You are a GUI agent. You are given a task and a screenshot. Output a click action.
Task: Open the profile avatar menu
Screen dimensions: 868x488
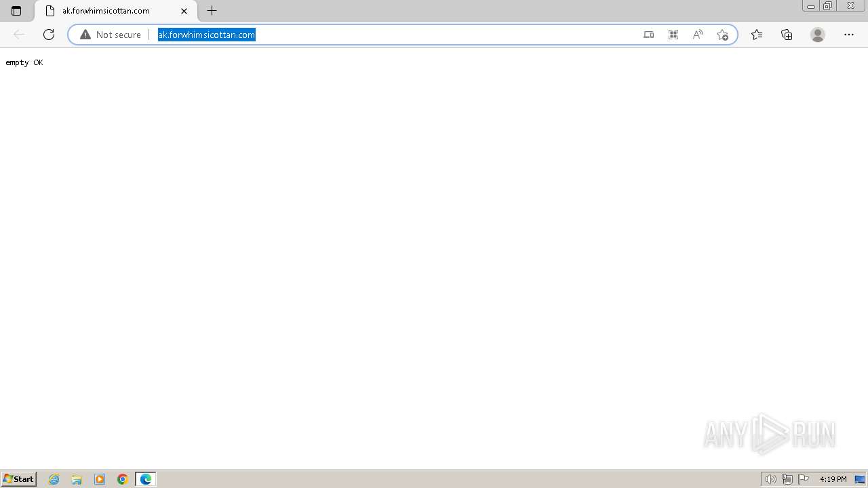(x=818, y=35)
